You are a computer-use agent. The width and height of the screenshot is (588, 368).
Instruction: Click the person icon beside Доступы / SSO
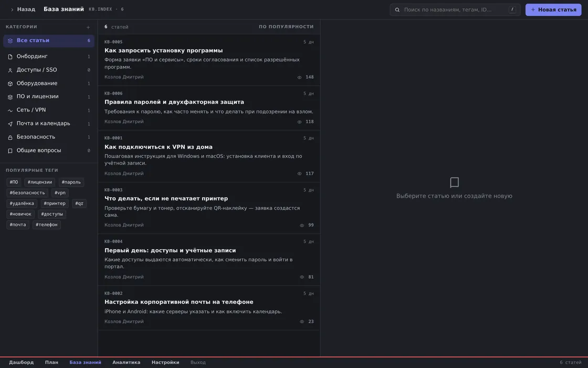pos(10,70)
